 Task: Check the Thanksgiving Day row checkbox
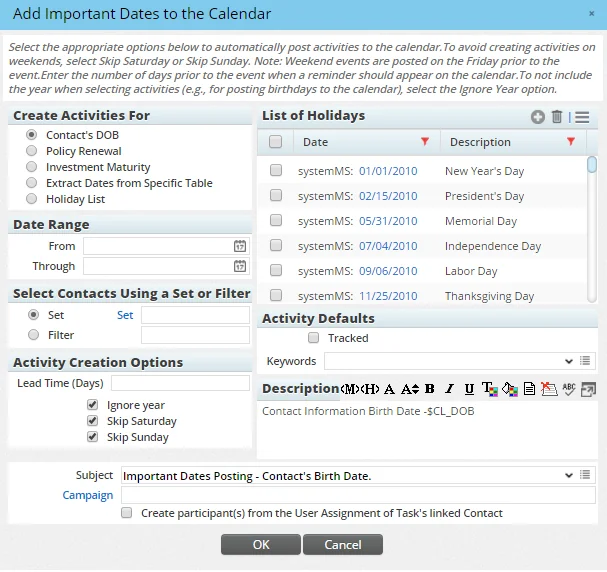click(276, 295)
